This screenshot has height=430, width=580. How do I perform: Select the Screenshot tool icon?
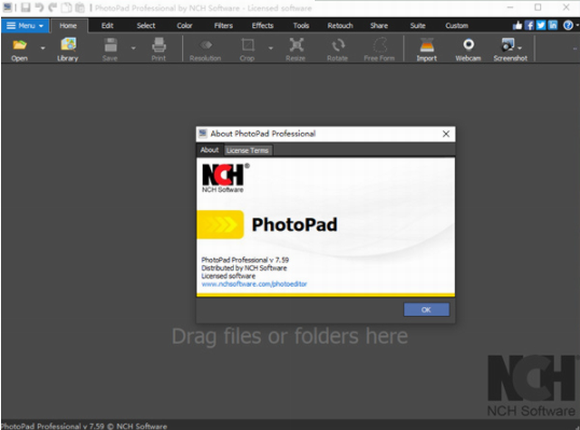(508, 45)
